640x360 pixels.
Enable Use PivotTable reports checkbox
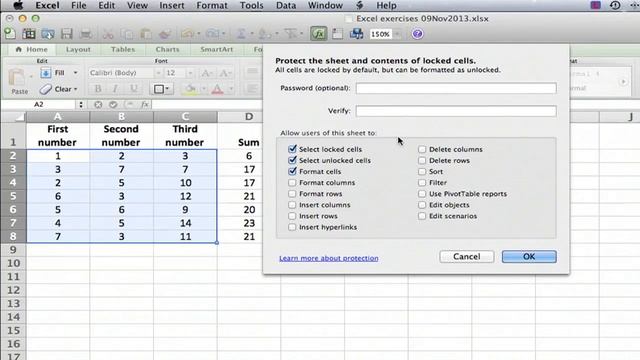pos(422,193)
